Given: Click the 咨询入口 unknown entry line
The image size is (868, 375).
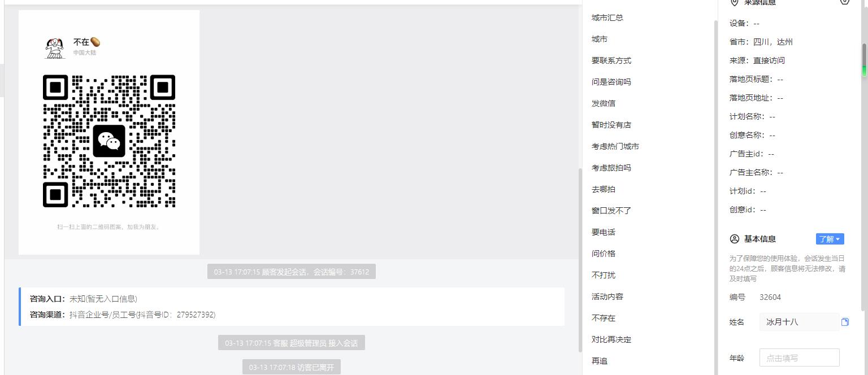Looking at the screenshot, I should coord(84,299).
